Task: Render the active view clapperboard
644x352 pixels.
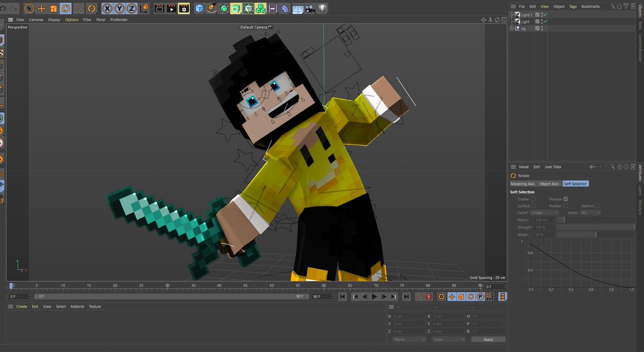Action: pyautogui.click(x=159, y=9)
